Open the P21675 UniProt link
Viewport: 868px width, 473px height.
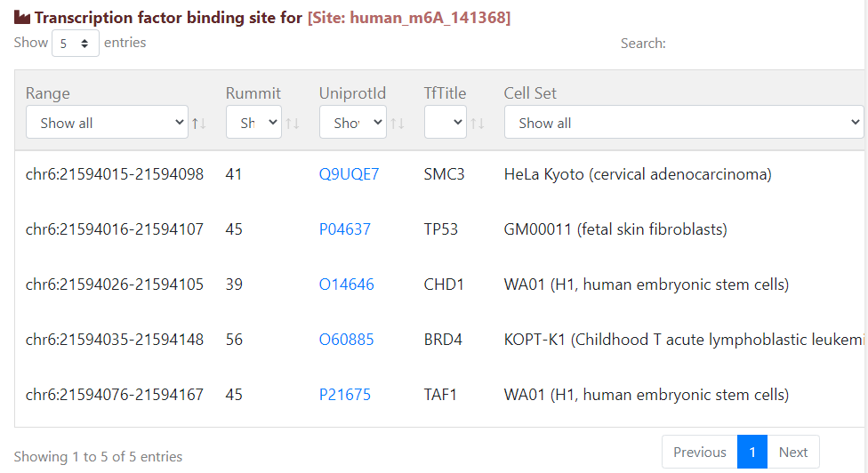(x=345, y=395)
